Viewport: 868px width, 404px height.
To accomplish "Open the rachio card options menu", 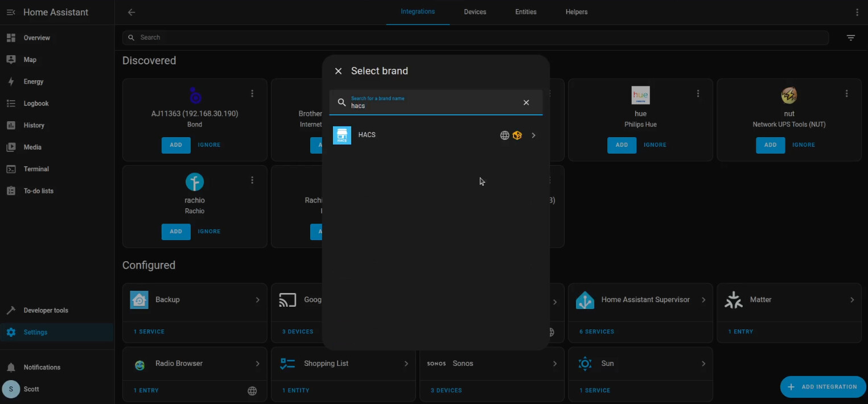I will [252, 180].
